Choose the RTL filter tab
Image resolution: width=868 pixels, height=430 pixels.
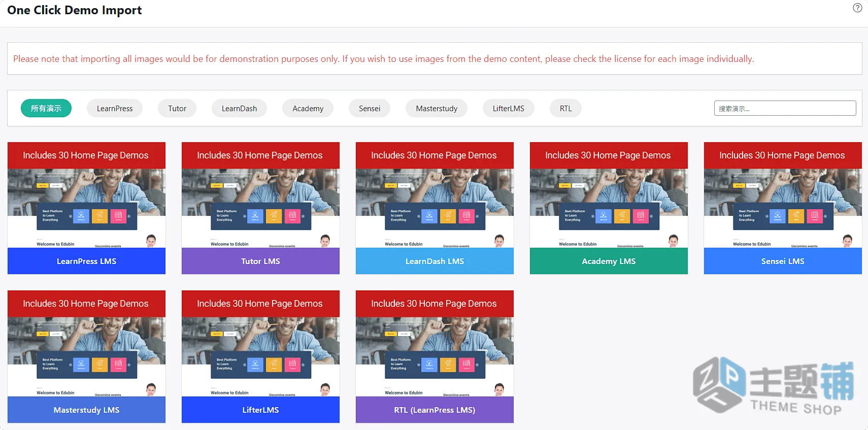[x=565, y=108]
